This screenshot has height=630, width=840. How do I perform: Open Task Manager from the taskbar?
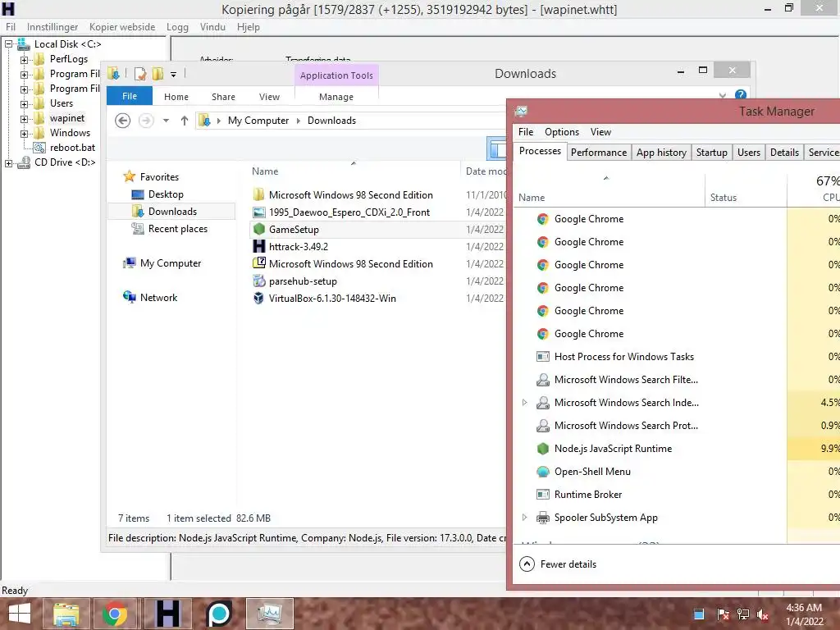pos(269,614)
